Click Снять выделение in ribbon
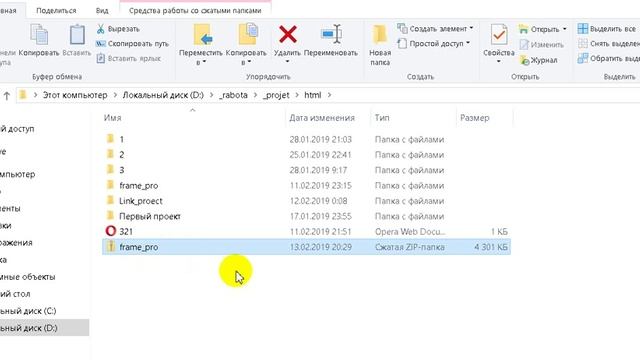The width and height of the screenshot is (640, 360). (x=609, y=43)
